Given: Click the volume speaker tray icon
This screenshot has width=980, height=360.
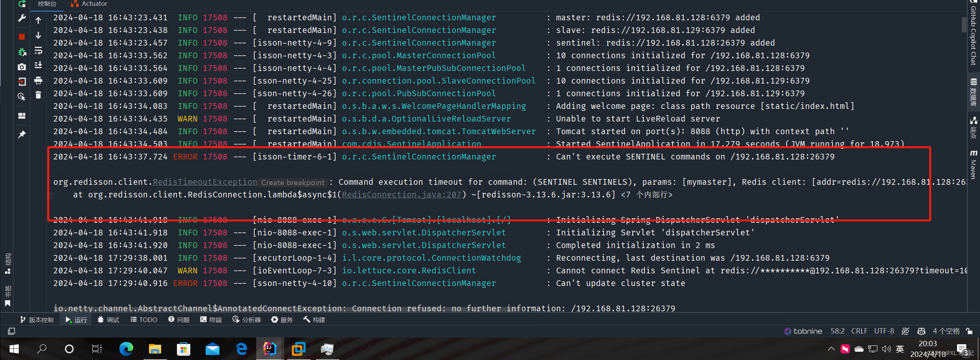Looking at the screenshot, I should coord(886,349).
